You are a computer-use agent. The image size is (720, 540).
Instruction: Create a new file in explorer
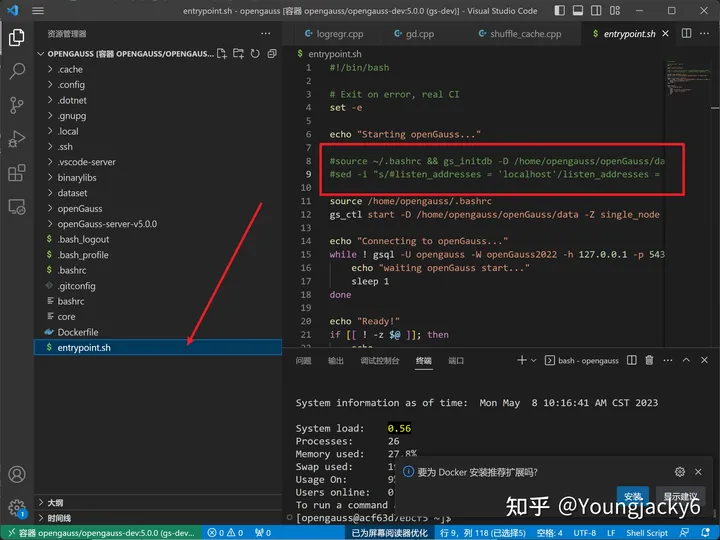click(222, 54)
